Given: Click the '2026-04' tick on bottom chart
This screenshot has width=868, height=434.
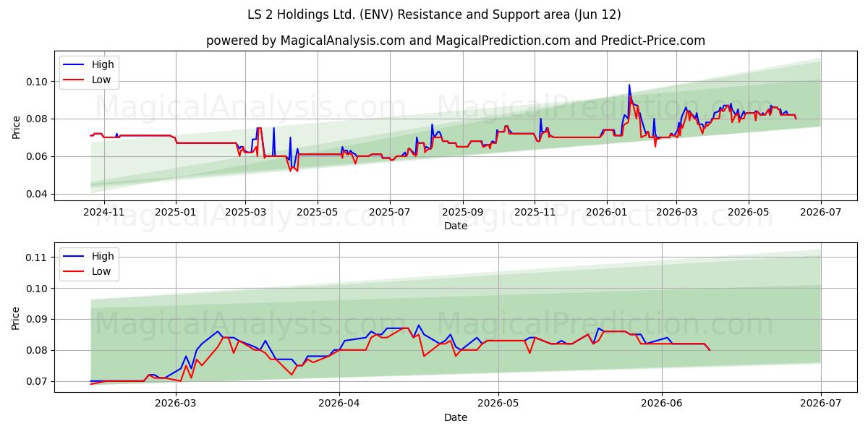Looking at the screenshot, I should pyautogui.click(x=339, y=404).
